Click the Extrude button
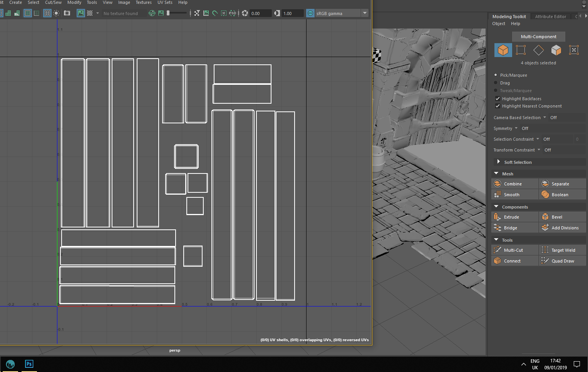This screenshot has width=588, height=372. pos(515,217)
